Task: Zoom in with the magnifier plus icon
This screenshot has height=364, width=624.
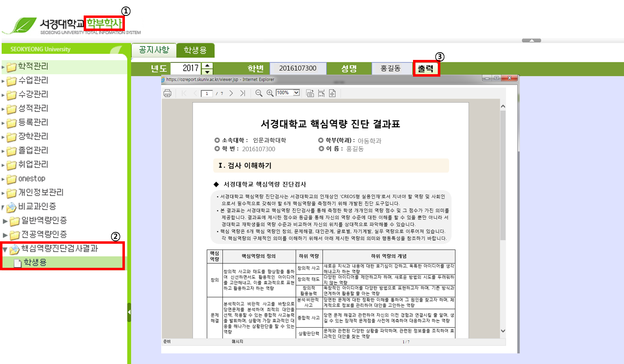Action: point(269,93)
